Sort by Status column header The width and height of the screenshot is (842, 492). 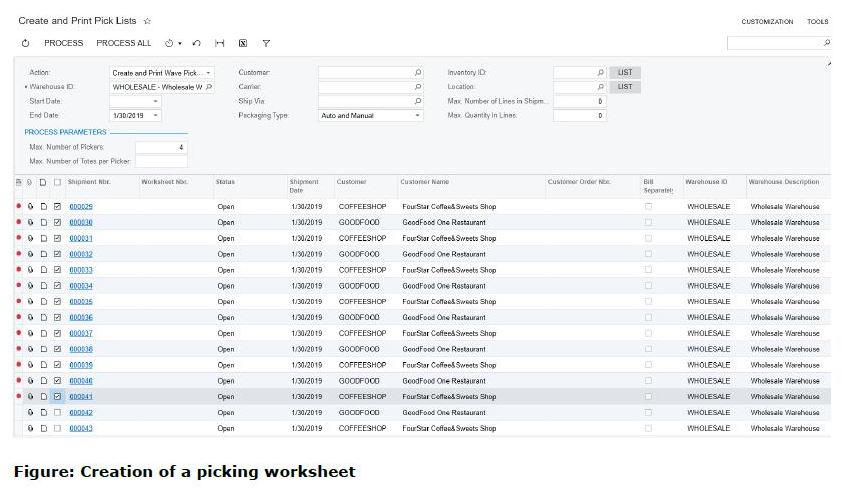coord(226,182)
